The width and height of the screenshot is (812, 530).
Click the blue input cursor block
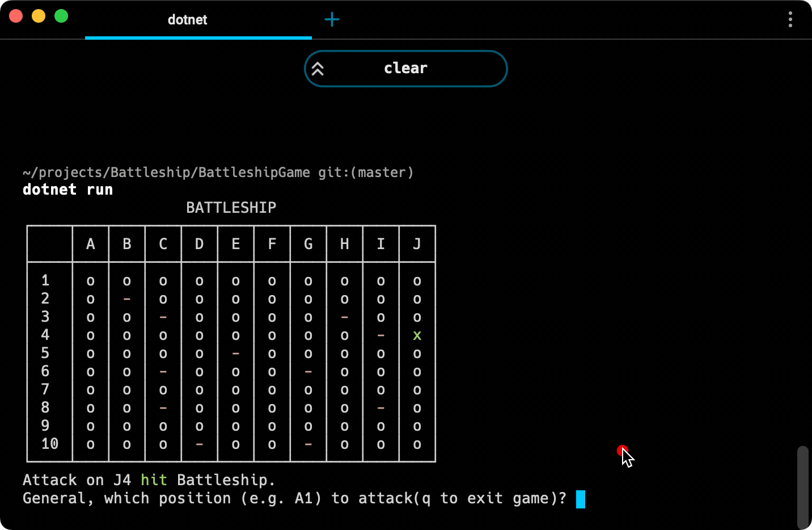tap(581, 498)
